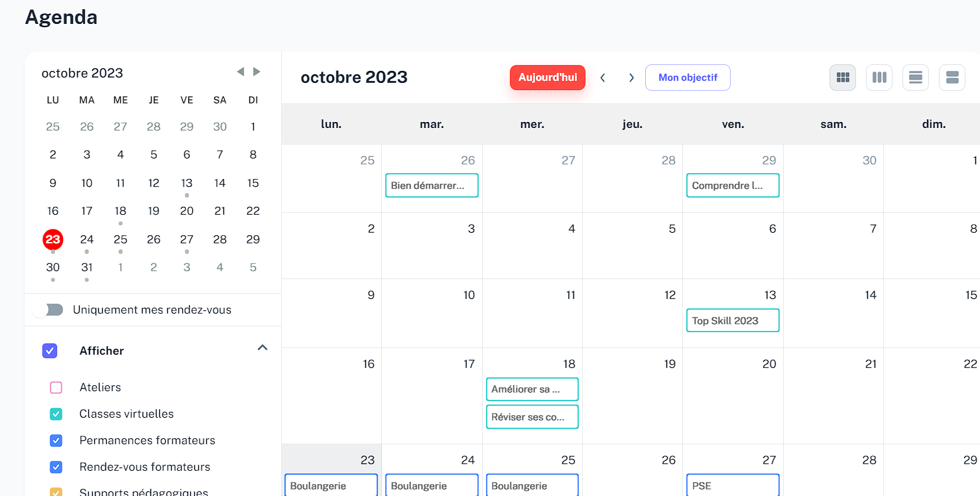Image resolution: width=980 pixels, height=496 pixels.
Task: Switch to the three-column week view icon
Action: (879, 78)
